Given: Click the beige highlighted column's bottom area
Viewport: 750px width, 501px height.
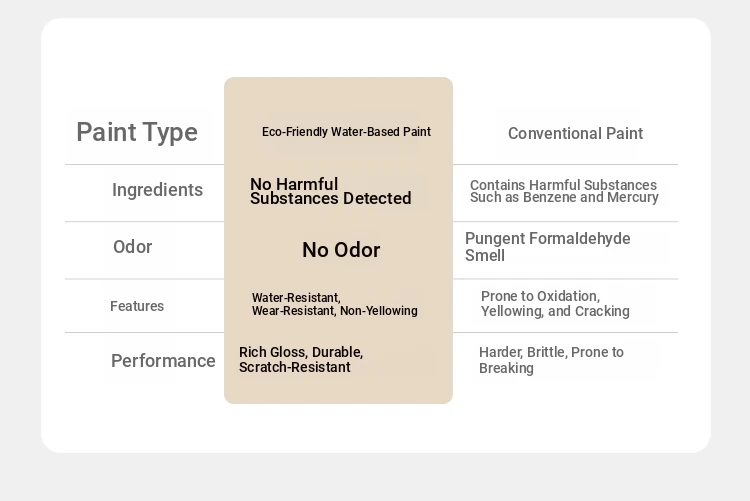Looking at the screenshot, I should tap(338, 390).
